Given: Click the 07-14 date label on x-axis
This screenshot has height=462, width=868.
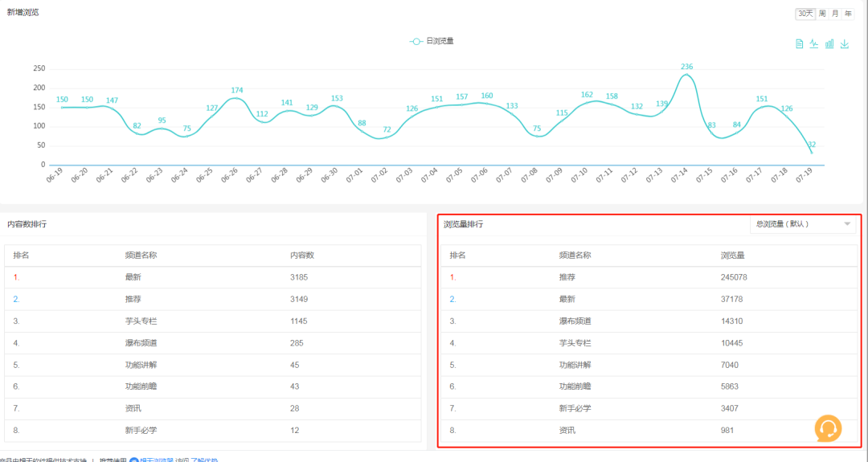Looking at the screenshot, I should 680,175.
